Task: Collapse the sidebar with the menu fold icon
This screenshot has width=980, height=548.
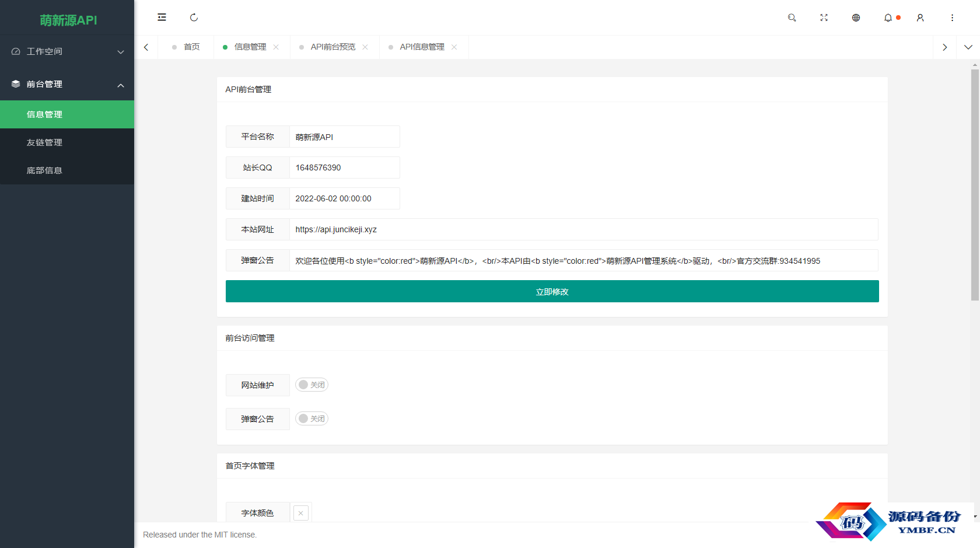Action: (x=162, y=18)
